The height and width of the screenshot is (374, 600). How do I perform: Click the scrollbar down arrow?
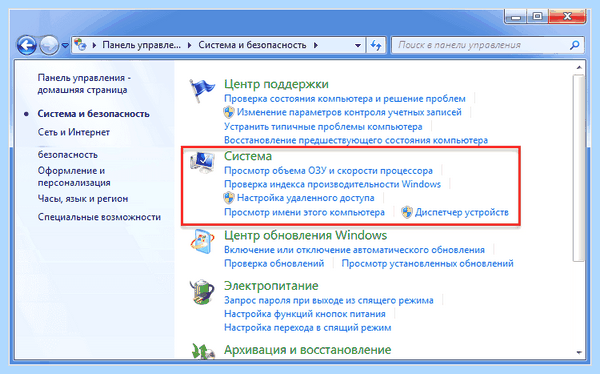click(x=579, y=352)
